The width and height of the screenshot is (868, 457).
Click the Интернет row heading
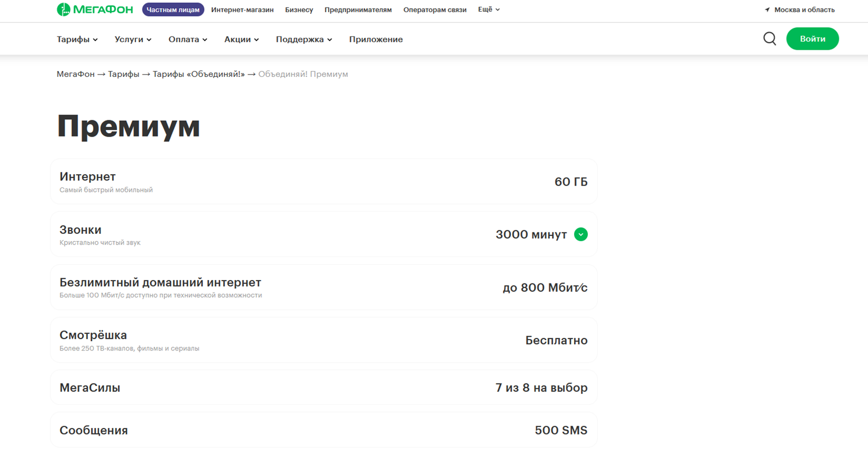[88, 176]
